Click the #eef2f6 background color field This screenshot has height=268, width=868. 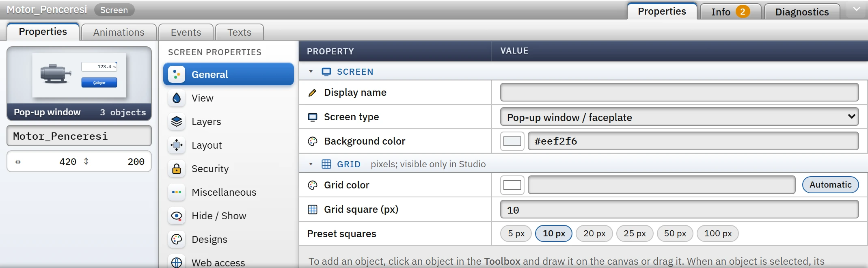[693, 141]
